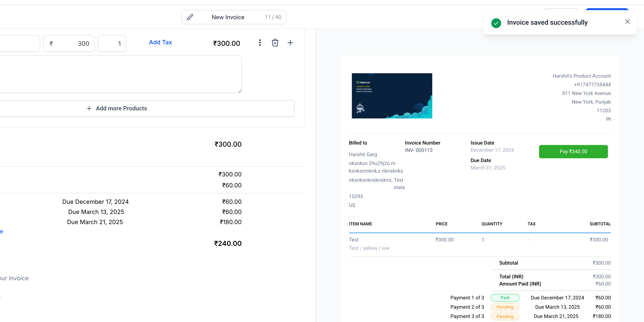
Task: Click the Pending badge for Payment 2 of 3
Action: pos(505,307)
